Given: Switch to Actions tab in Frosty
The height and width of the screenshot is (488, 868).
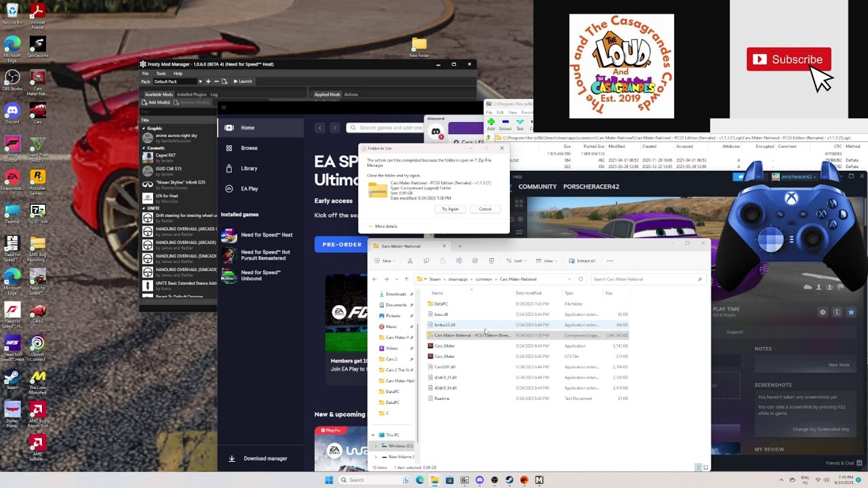Looking at the screenshot, I should (351, 94).
